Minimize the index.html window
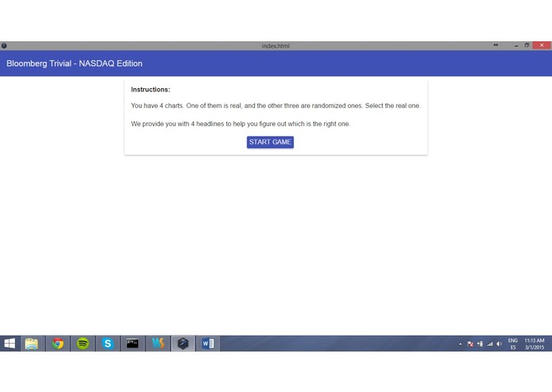Screen dimensions: 552x392 click(516, 45)
